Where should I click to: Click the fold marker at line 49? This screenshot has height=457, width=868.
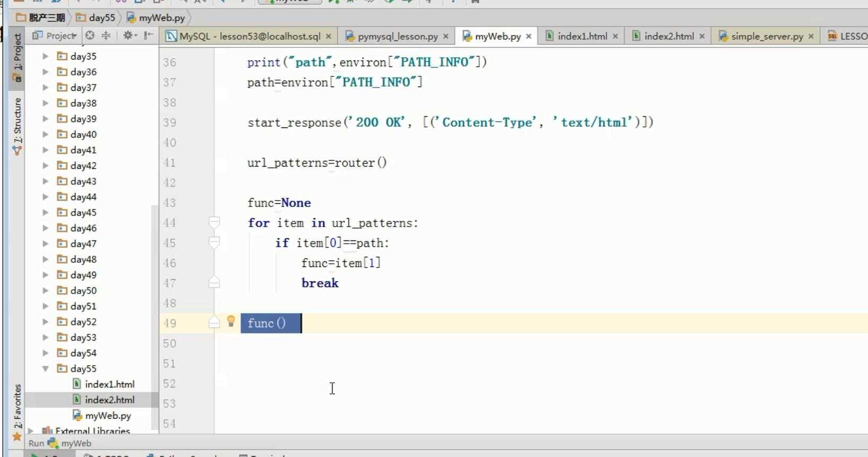pyautogui.click(x=214, y=322)
